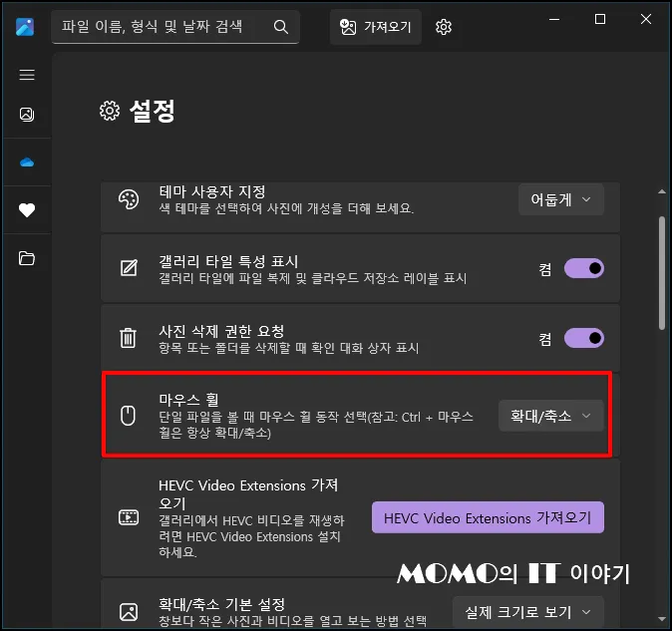The width and height of the screenshot is (672, 631).
Task: Toggle off 사진 삭제 권한 요청 switch
Action: point(584,338)
